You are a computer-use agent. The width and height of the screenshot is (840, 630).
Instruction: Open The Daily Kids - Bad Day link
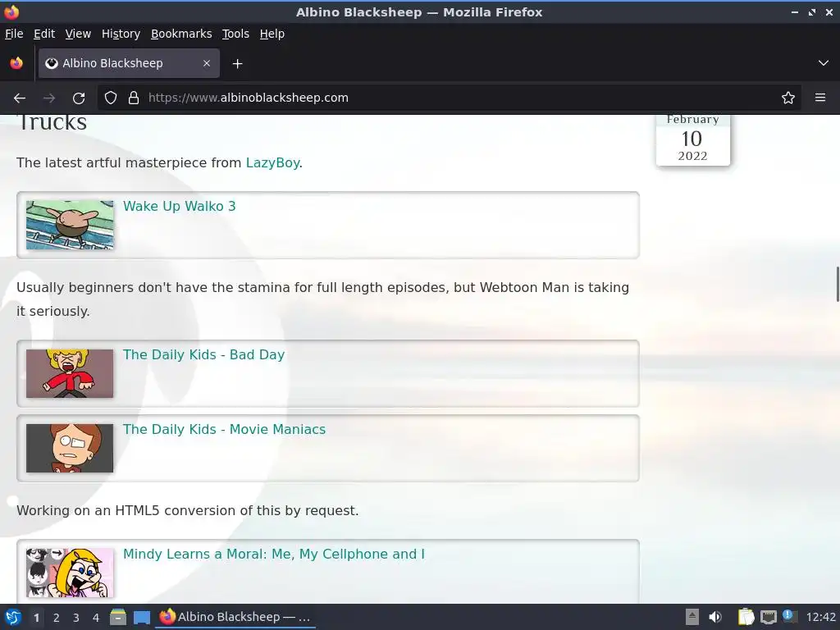(203, 354)
